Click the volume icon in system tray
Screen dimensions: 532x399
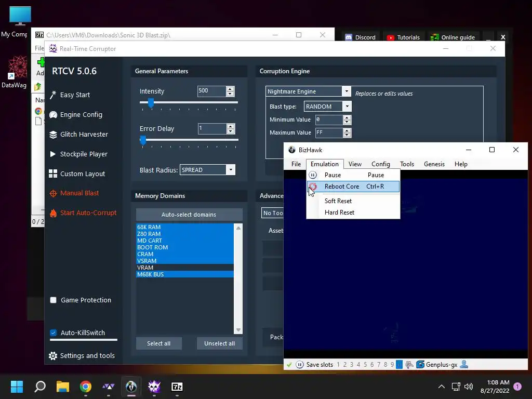click(469, 387)
